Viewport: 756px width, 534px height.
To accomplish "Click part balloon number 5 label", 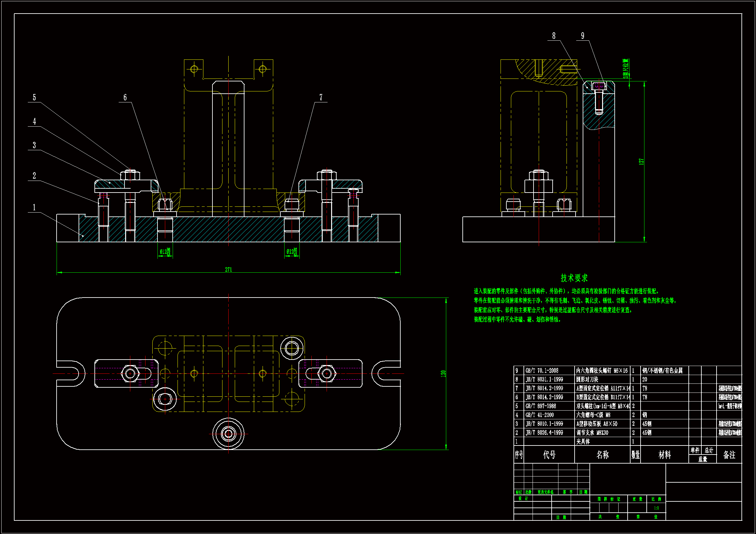I will click(34, 97).
